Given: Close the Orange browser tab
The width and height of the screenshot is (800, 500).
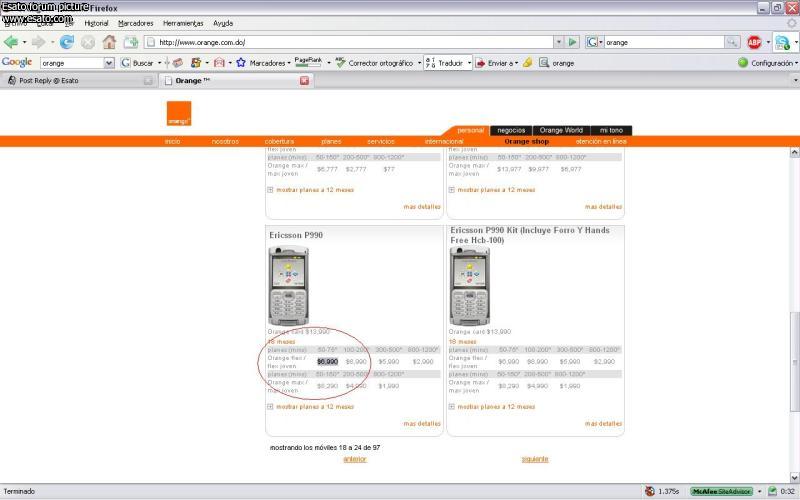Looking at the screenshot, I should pos(304,81).
